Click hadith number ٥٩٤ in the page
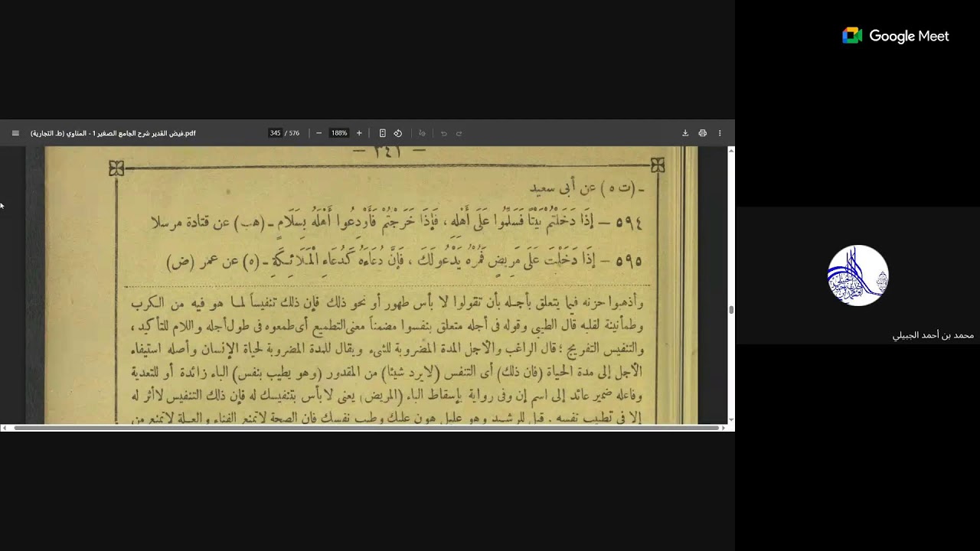The width and height of the screenshot is (980, 551). [629, 223]
